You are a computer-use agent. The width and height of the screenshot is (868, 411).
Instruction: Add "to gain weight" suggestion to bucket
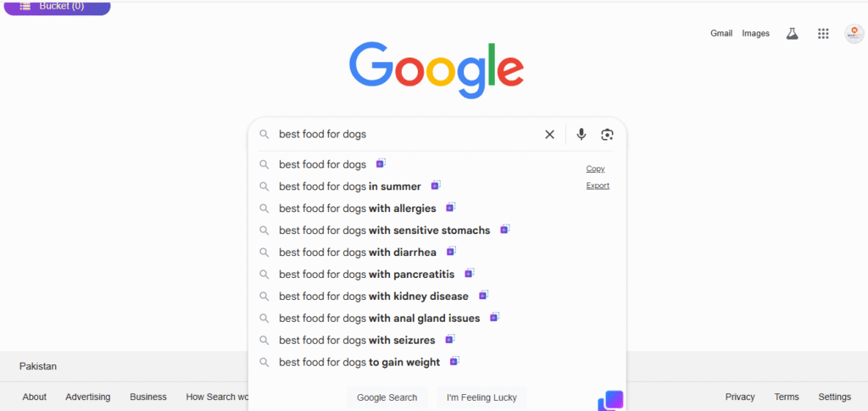[x=454, y=362]
